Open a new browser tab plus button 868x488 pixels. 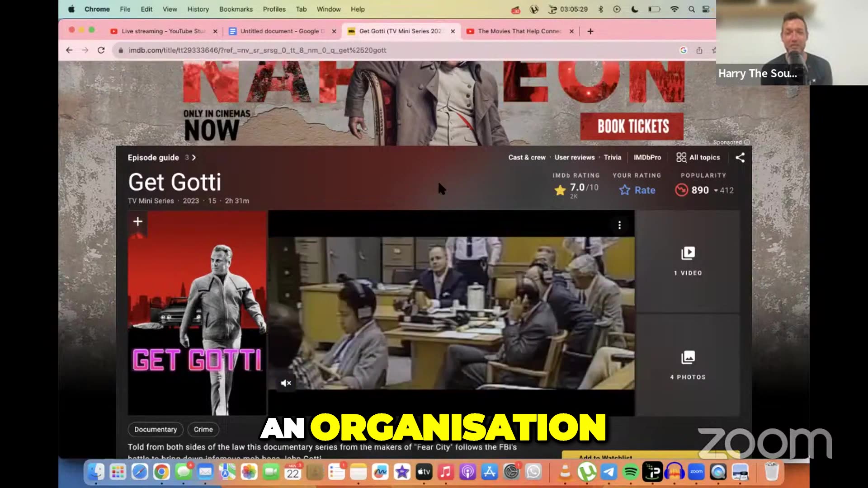(x=590, y=31)
